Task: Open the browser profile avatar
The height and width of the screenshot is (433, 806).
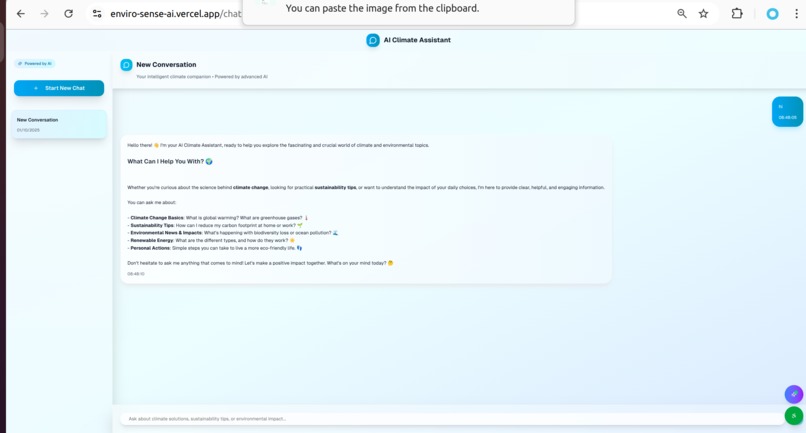Action: pyautogui.click(x=772, y=14)
